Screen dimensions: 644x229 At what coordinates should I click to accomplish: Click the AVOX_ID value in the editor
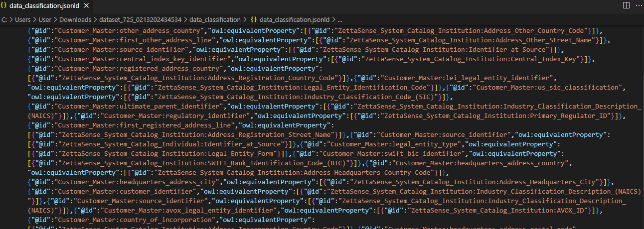coord(574,211)
